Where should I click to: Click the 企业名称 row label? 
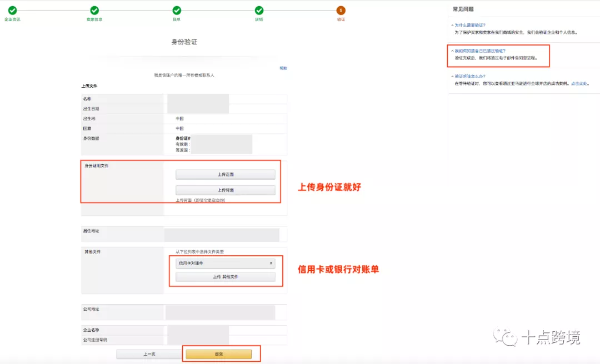click(x=91, y=330)
